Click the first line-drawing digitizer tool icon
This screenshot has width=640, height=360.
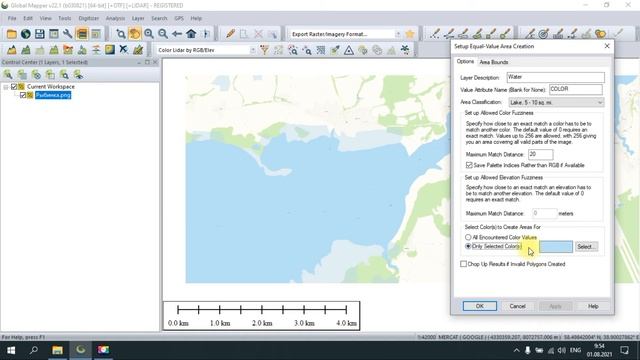(x=435, y=34)
